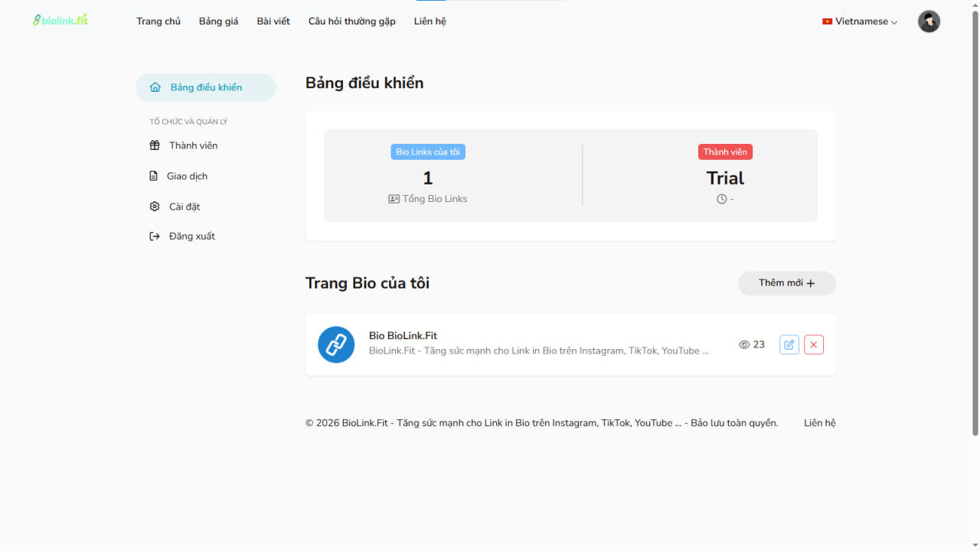Screen dimensions: 980x551
Task: Click the Liên hệ footer link
Action: coord(819,423)
